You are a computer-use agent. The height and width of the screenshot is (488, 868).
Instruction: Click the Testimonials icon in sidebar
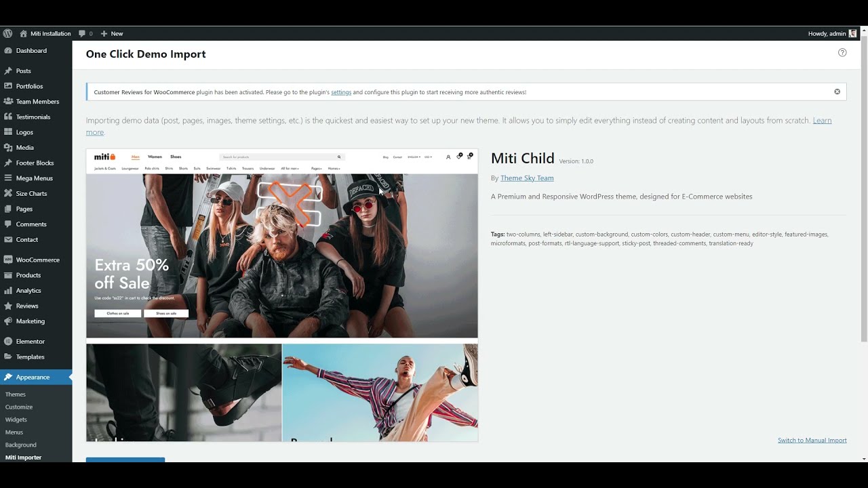8,117
